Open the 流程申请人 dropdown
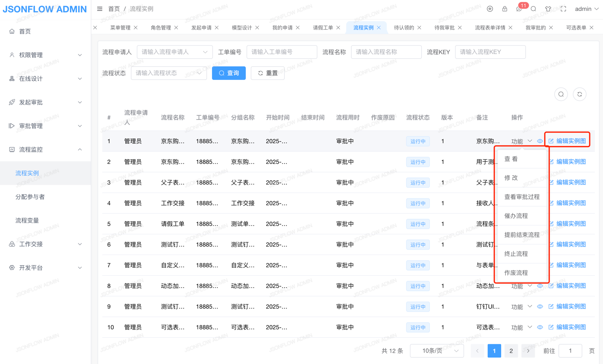Screen dimensions: 603x364 click(x=174, y=52)
